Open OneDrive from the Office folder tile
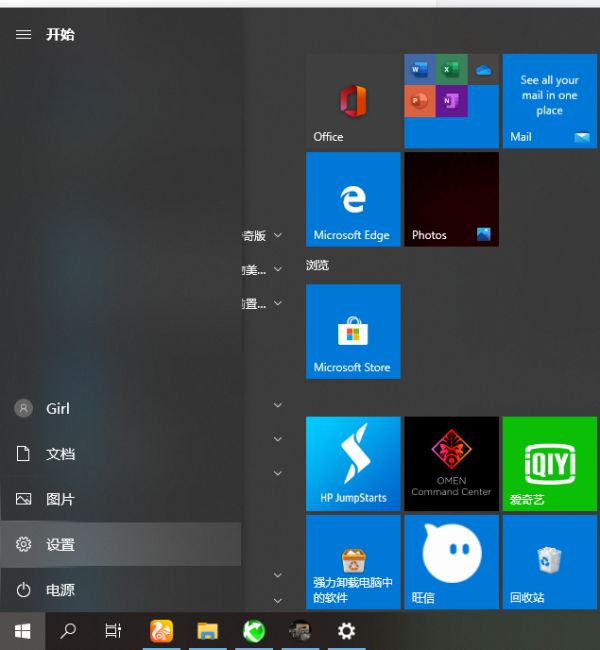The width and height of the screenshot is (600, 650). [484, 70]
